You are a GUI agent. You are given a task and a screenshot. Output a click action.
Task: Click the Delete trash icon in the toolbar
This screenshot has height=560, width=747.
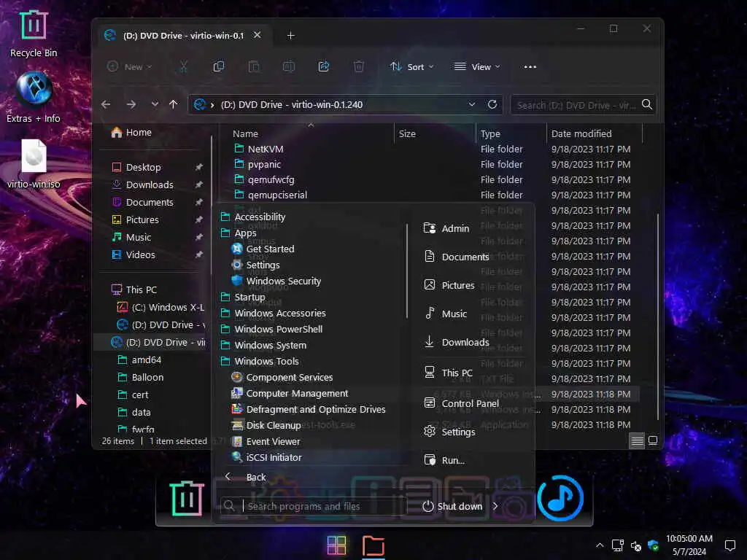point(359,66)
